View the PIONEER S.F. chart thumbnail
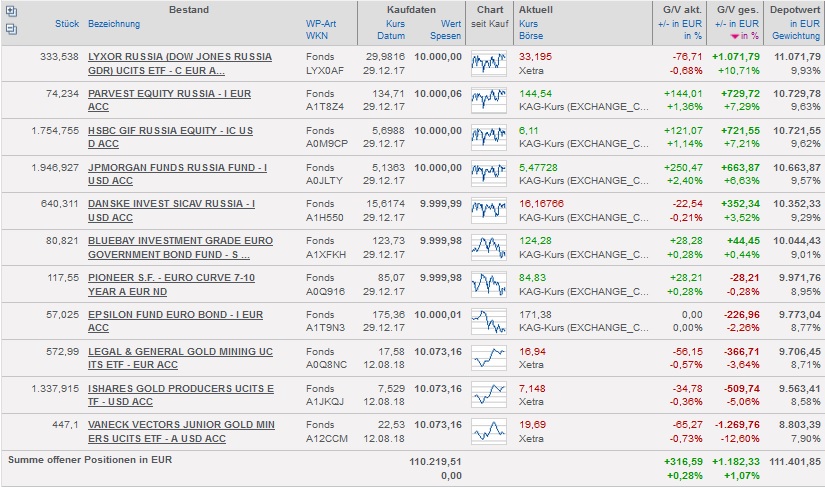This screenshot has height=487, width=825. click(x=489, y=284)
